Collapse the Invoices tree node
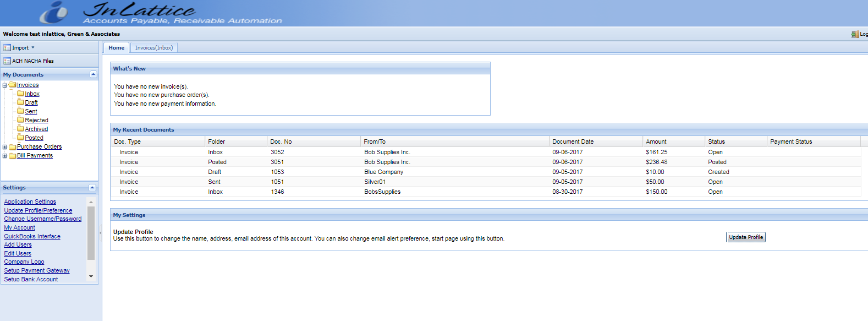 pos(5,85)
